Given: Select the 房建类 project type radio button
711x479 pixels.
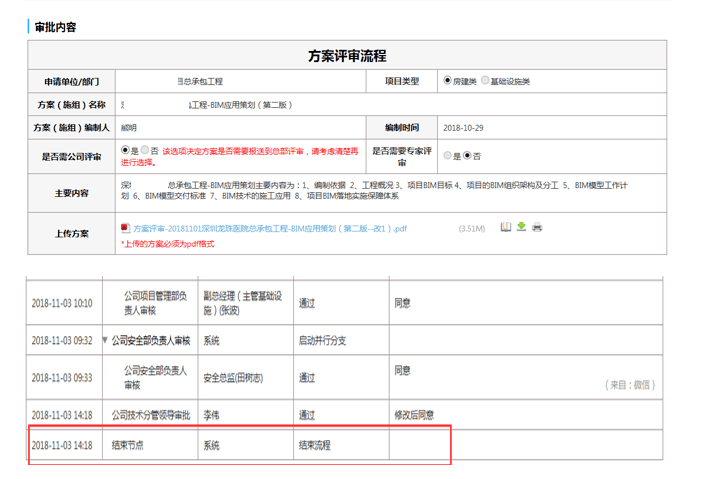Looking at the screenshot, I should (448, 80).
